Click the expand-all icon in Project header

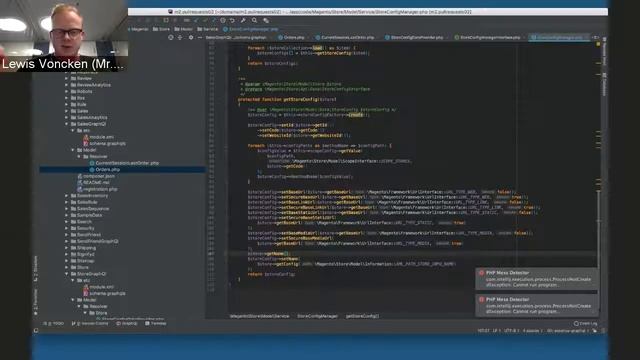[x=180, y=37]
